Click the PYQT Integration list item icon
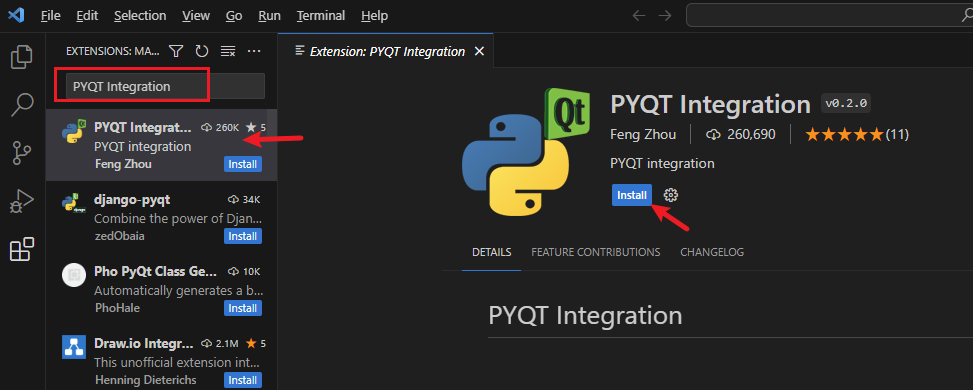 pyautogui.click(x=74, y=132)
